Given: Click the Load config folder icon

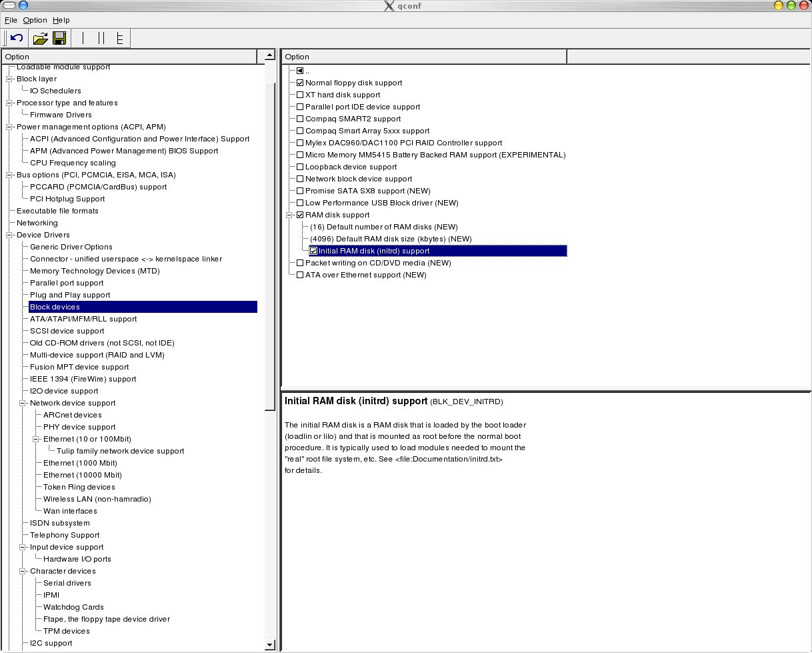Looking at the screenshot, I should [x=40, y=38].
